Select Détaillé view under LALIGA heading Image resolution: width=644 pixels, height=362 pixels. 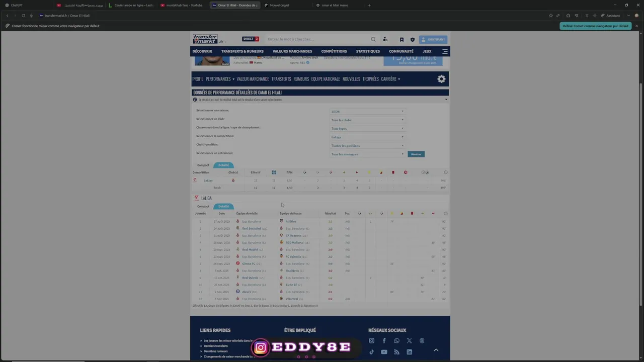[223, 206]
